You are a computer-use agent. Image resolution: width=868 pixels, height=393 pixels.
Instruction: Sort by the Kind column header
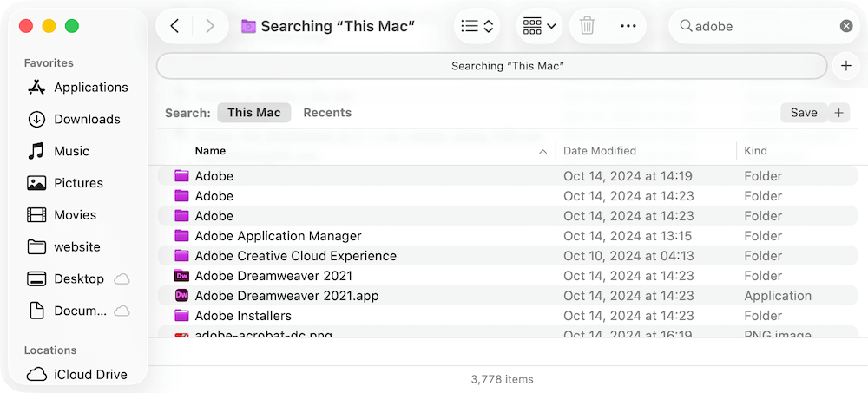[755, 151]
